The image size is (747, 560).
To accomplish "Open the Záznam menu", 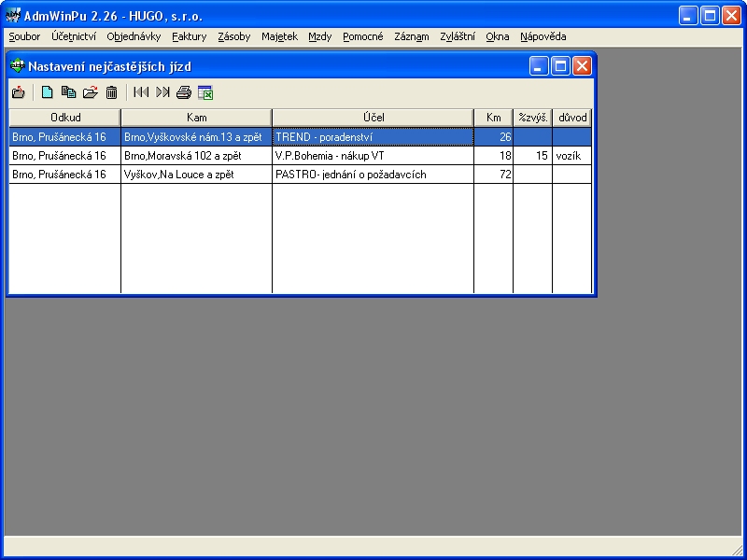I will 412,36.
